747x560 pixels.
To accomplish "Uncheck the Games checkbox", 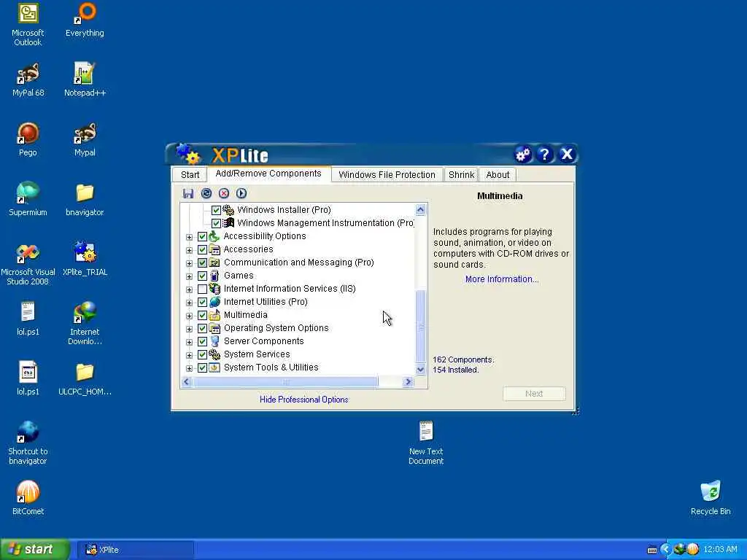I will coord(203,276).
